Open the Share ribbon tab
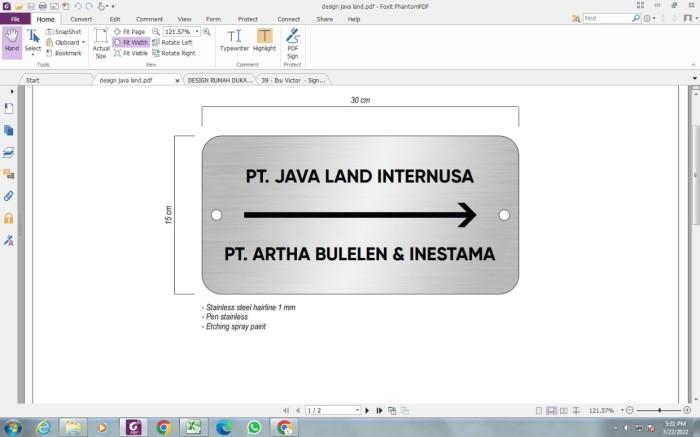 pyautogui.click(x=325, y=19)
